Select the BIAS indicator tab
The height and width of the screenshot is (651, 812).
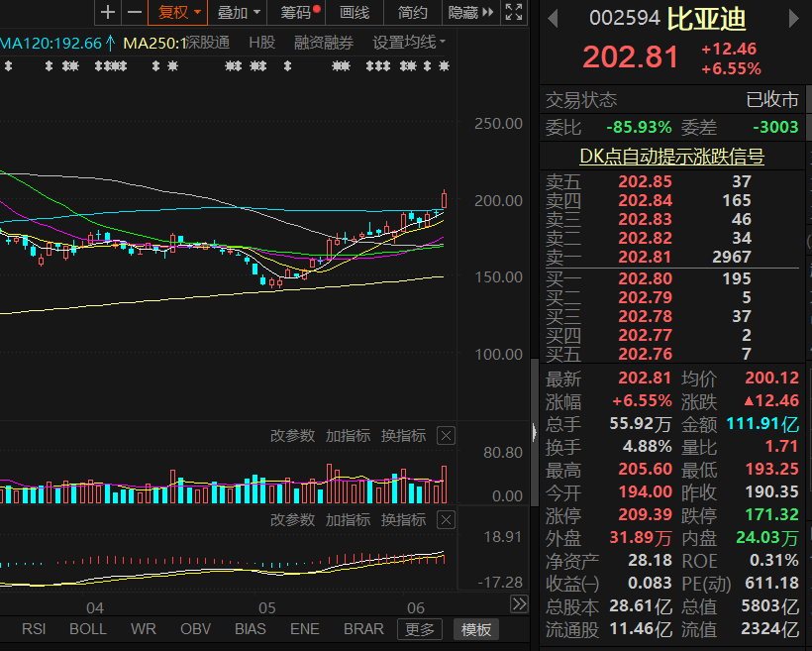click(x=251, y=629)
